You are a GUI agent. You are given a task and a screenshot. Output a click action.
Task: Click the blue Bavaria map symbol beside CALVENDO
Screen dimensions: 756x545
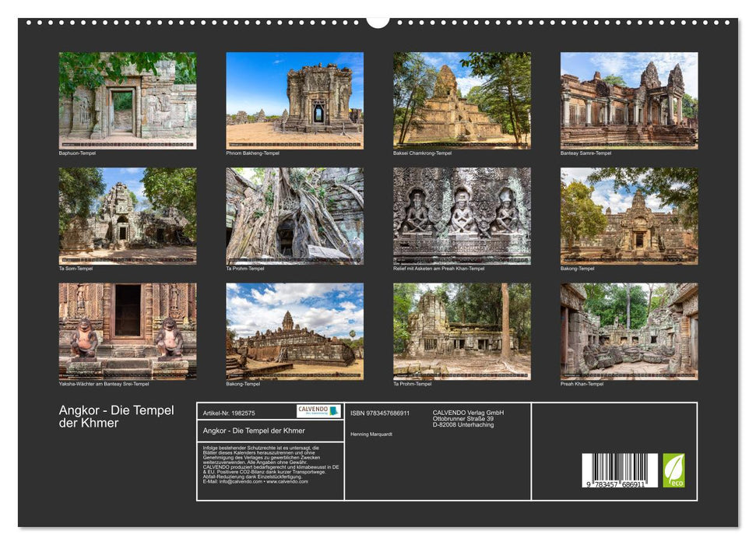333,411
